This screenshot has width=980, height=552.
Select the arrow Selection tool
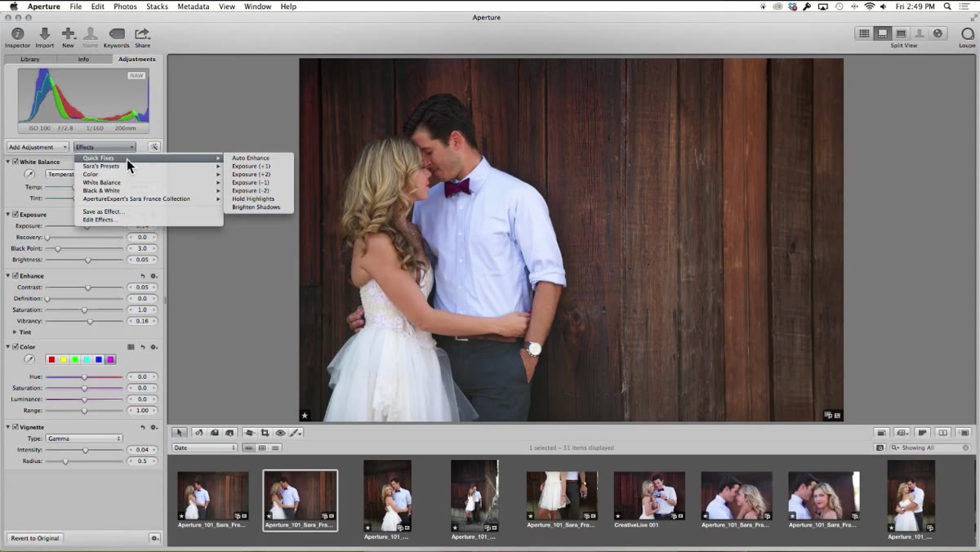click(180, 433)
